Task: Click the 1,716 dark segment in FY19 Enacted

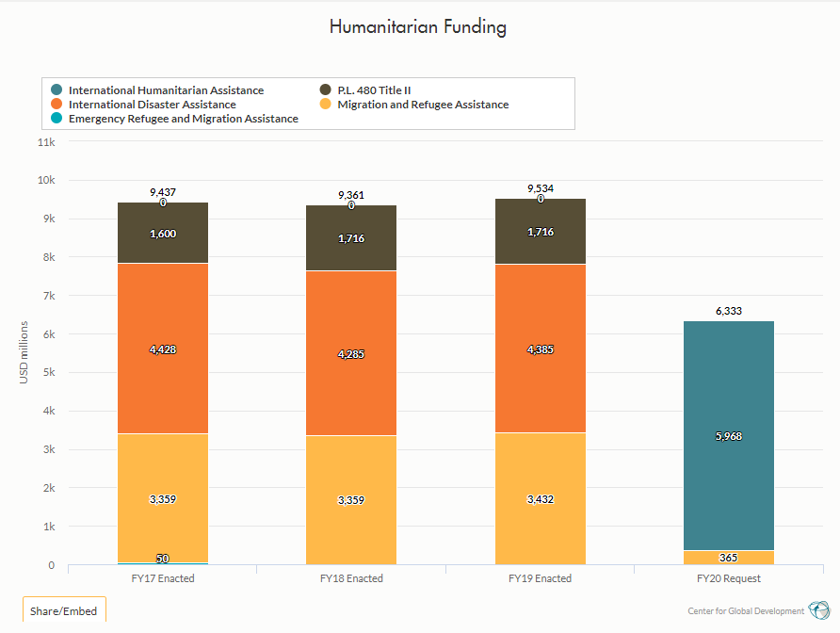Action: click(x=540, y=231)
